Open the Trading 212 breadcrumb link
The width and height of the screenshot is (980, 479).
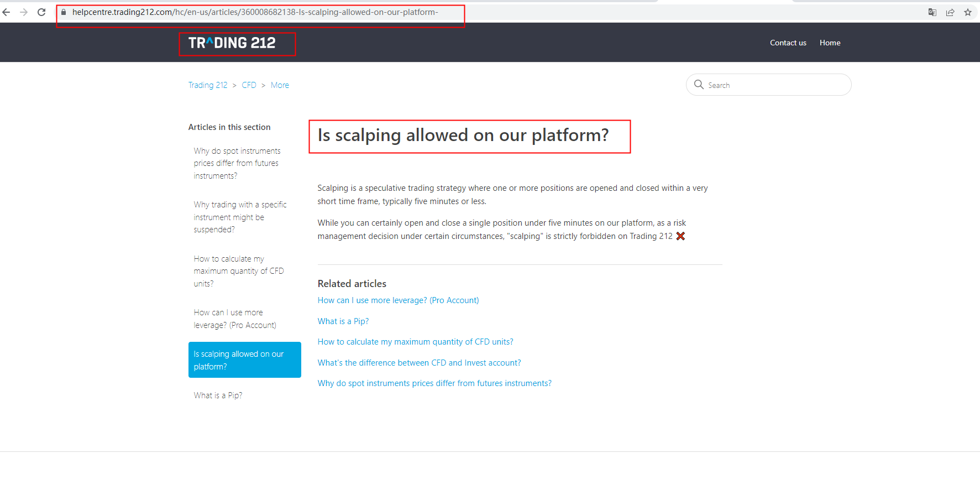point(208,85)
